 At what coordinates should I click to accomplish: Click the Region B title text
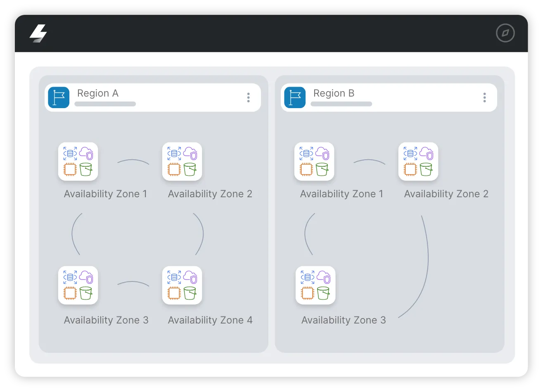tap(334, 93)
